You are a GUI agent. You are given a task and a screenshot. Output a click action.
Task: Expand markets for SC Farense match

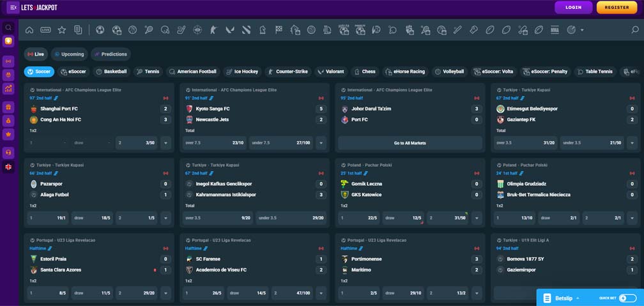pos(321,293)
